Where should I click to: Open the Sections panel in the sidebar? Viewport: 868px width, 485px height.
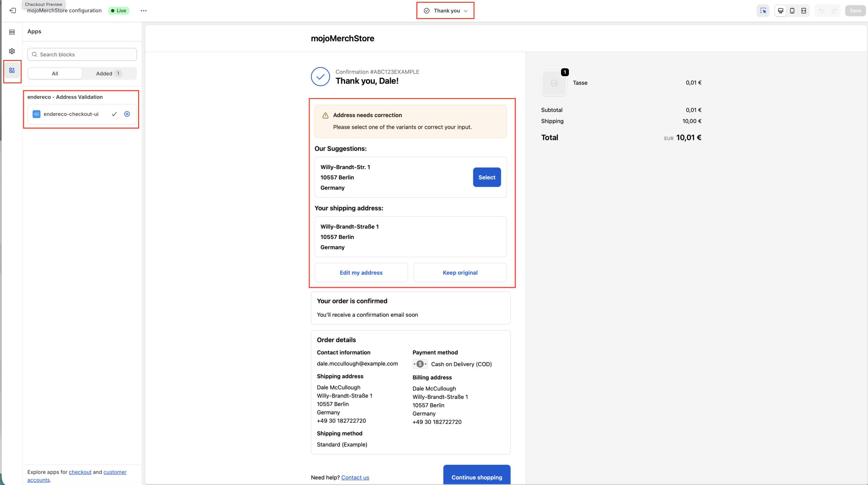point(12,32)
